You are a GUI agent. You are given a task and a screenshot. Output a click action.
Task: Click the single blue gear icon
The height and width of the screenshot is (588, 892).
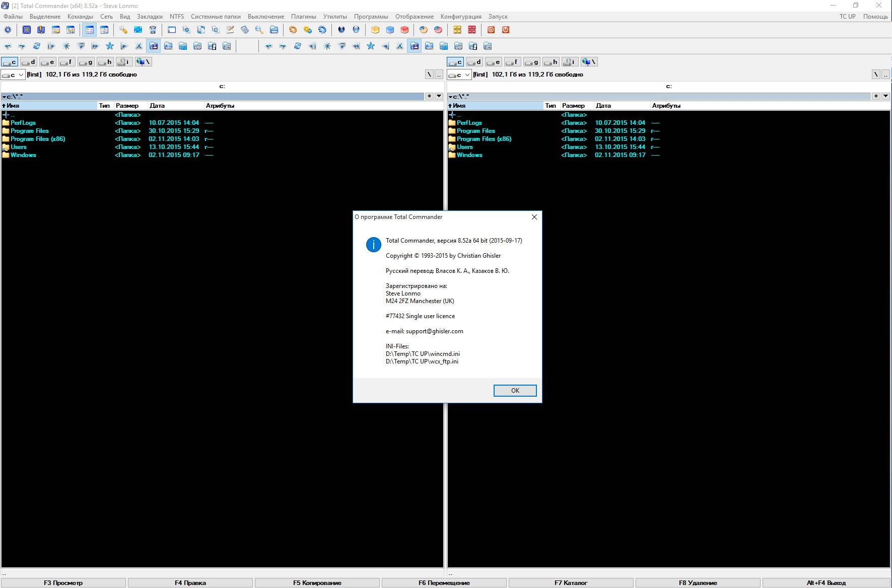coord(322,30)
